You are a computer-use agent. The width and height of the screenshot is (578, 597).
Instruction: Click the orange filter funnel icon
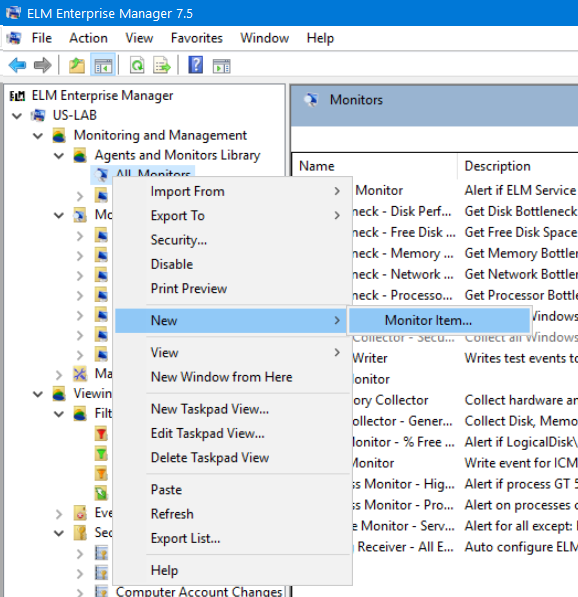pos(101,473)
